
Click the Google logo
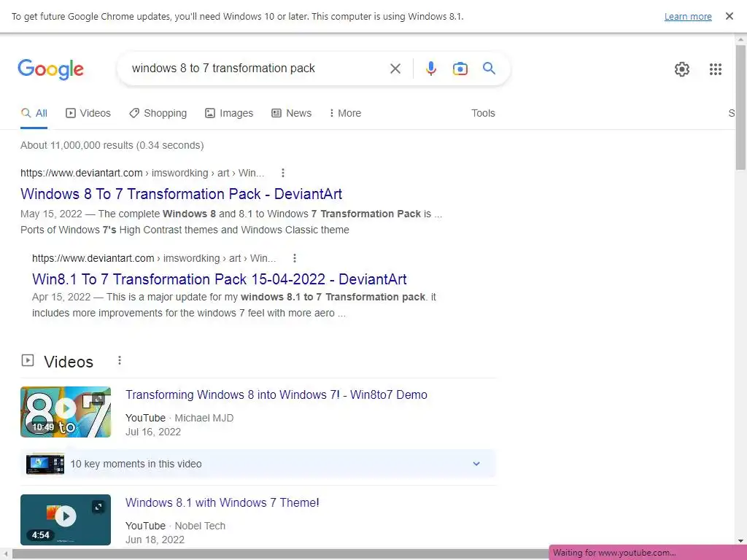click(51, 69)
